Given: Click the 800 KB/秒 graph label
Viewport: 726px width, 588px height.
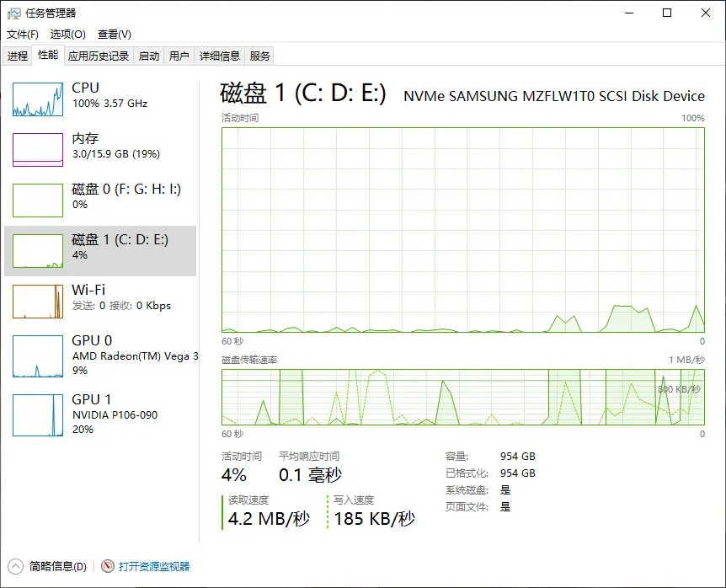Looking at the screenshot, I should click(679, 389).
